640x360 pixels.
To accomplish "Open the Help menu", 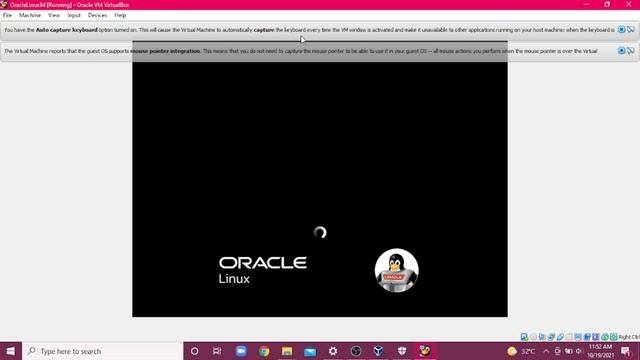I will click(x=120, y=15).
